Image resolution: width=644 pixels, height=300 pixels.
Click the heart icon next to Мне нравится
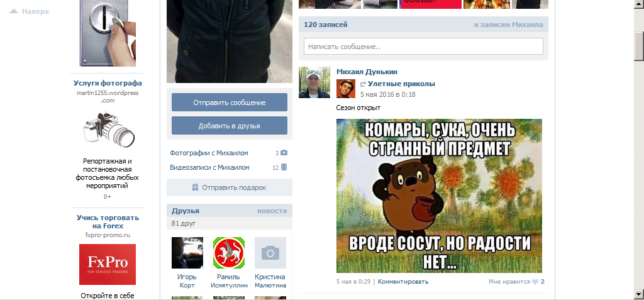click(535, 282)
